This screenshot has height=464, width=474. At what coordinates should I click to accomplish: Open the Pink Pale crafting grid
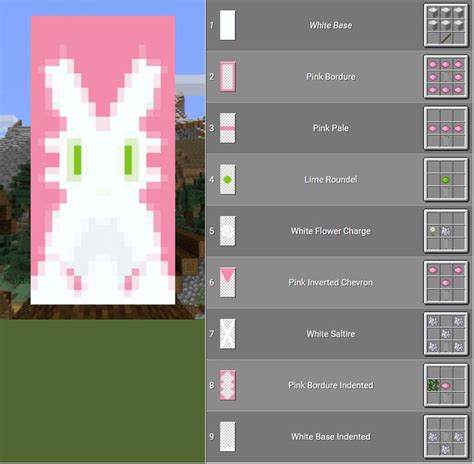click(446, 128)
